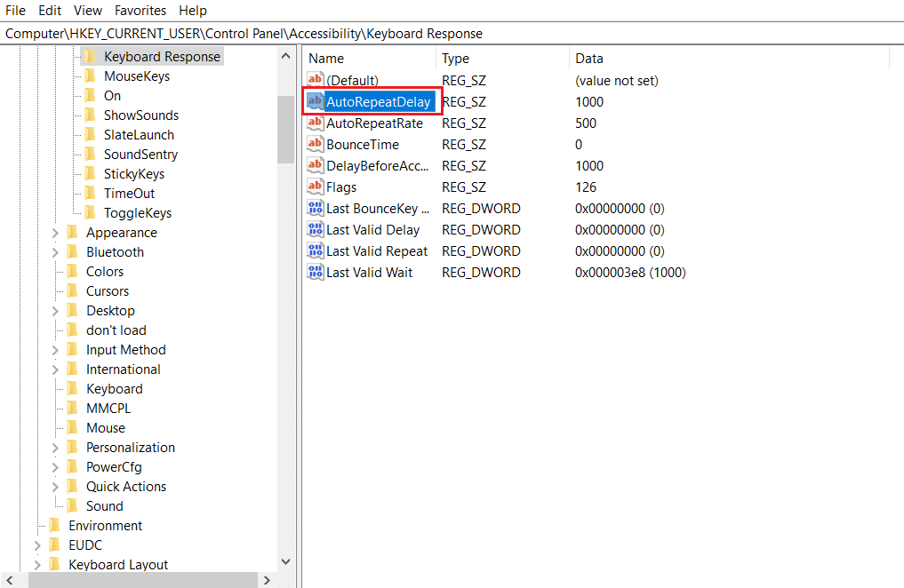Click the Flags string value icon
Image resolution: width=904 pixels, height=588 pixels.
[x=315, y=186]
